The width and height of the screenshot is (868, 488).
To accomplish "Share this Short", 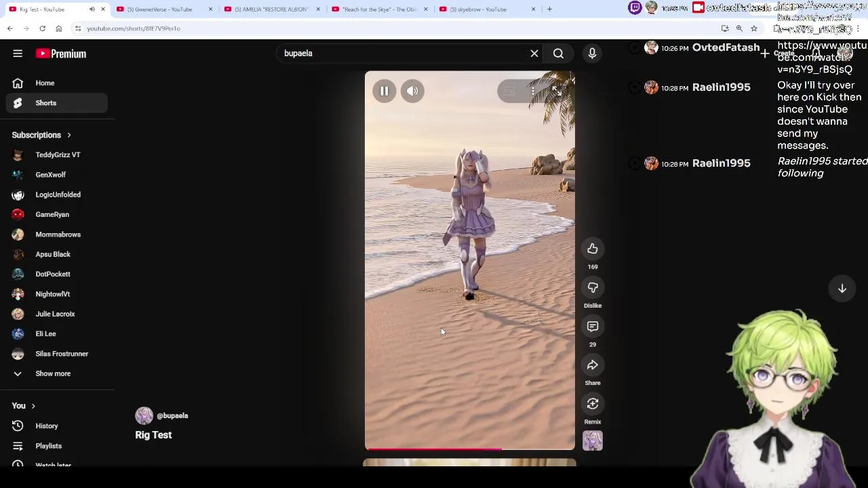I will pos(592,365).
